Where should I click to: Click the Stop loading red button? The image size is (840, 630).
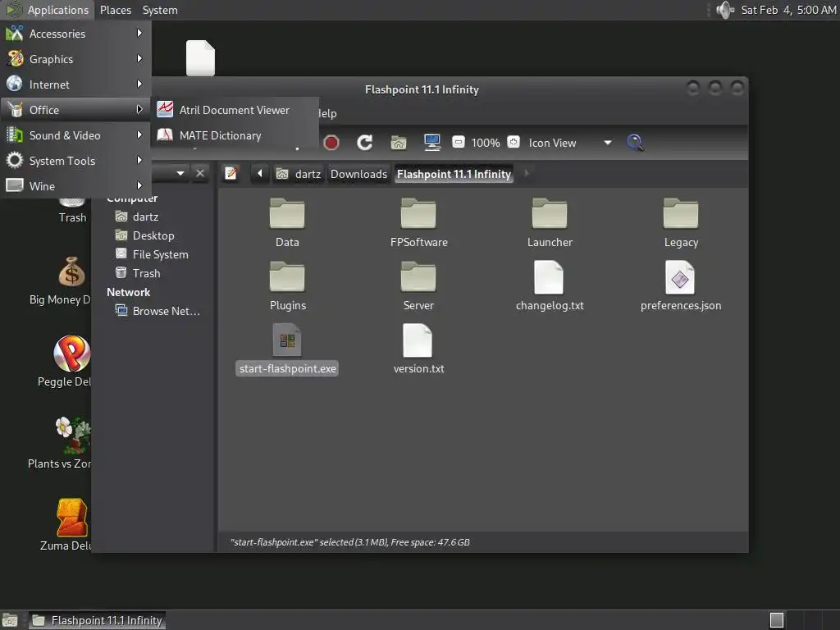point(331,143)
